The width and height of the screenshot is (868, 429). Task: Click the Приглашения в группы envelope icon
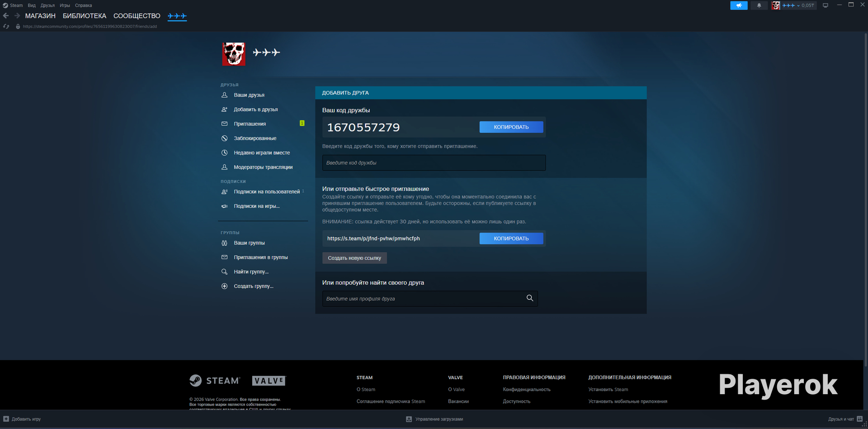click(x=224, y=257)
